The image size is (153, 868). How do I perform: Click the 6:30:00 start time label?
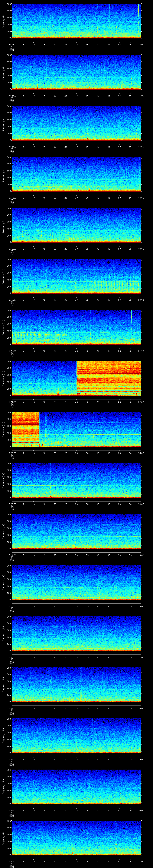click(x=12, y=861)
